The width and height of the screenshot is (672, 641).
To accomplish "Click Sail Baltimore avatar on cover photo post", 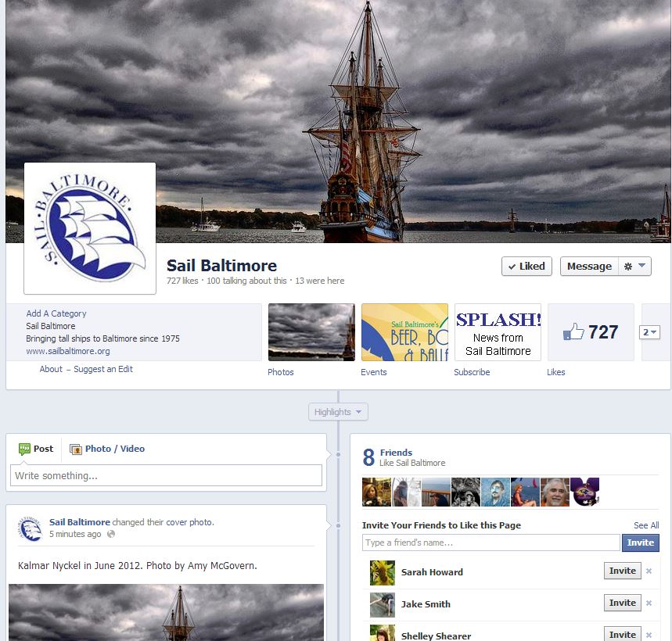I will [30, 528].
